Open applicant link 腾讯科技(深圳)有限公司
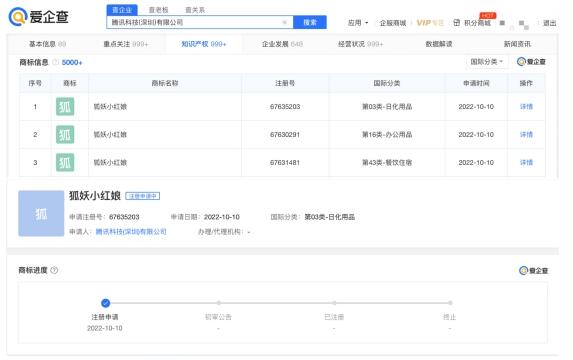 (131, 231)
